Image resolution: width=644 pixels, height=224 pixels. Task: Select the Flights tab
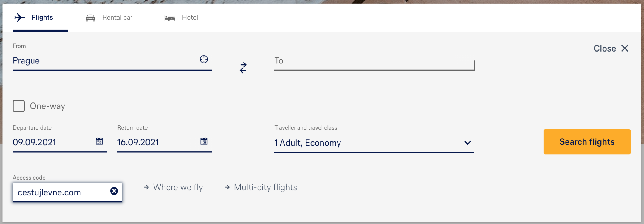point(42,17)
